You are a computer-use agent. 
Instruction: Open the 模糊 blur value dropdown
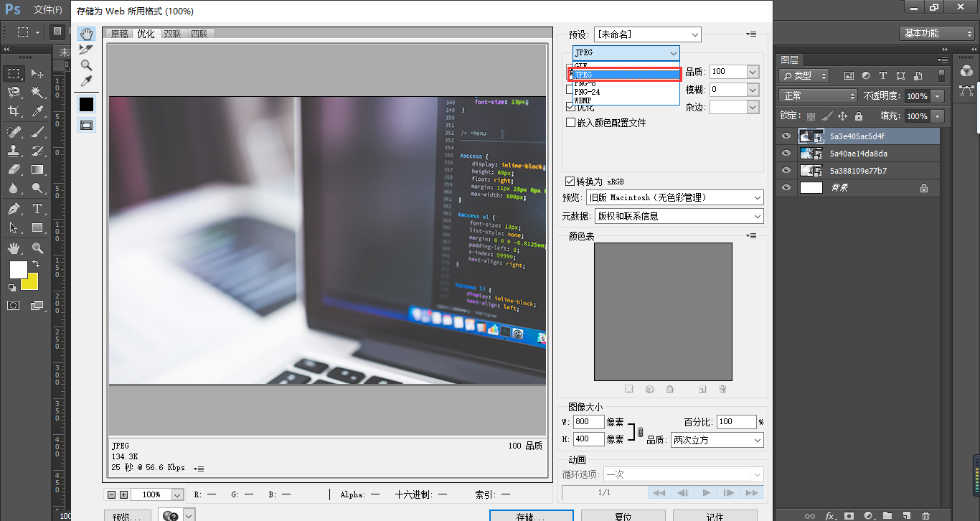pyautogui.click(x=753, y=90)
